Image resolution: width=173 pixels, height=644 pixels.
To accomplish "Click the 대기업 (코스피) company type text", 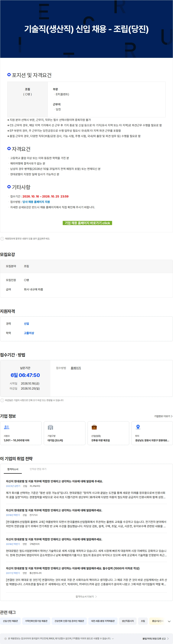I will (x=55, y=441).
